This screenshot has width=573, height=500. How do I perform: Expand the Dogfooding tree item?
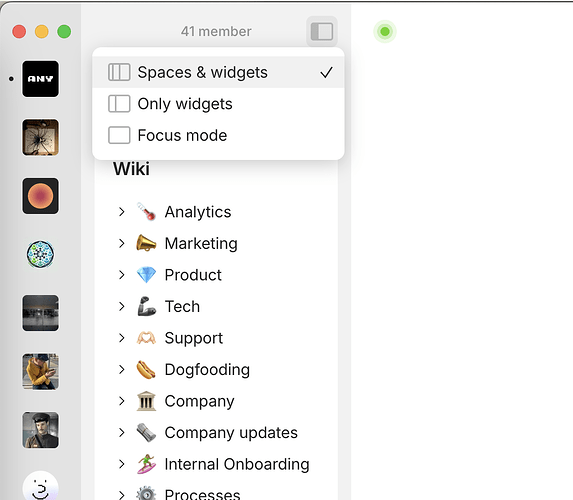pyautogui.click(x=122, y=370)
